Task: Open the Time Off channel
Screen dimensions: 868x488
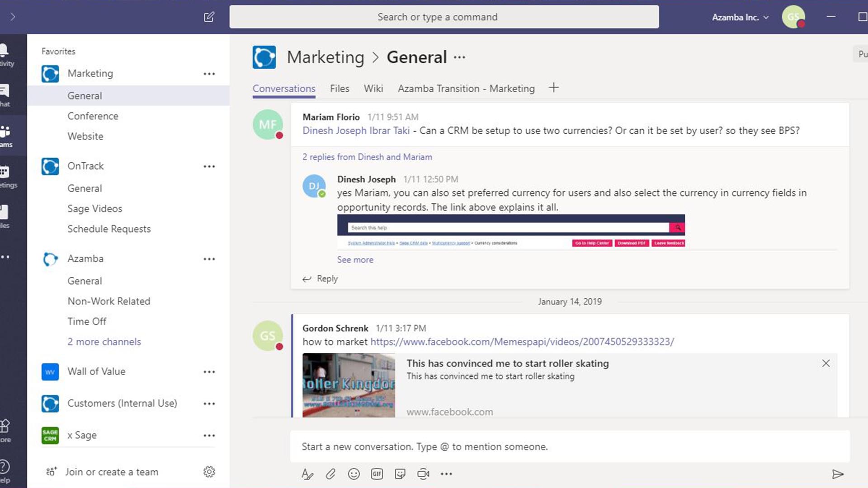Action: [x=87, y=322]
